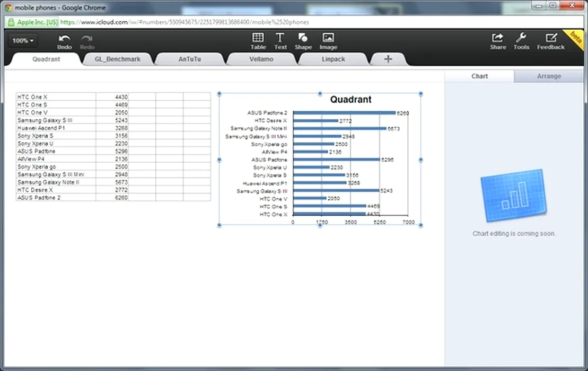This screenshot has height=371, width=588.
Task: Add a new sheet with plus tab
Action: (388, 59)
